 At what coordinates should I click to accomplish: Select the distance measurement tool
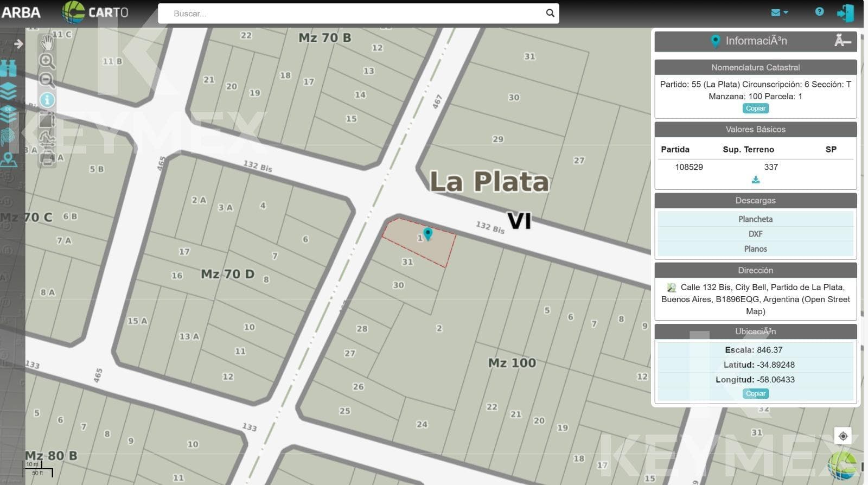(47, 139)
